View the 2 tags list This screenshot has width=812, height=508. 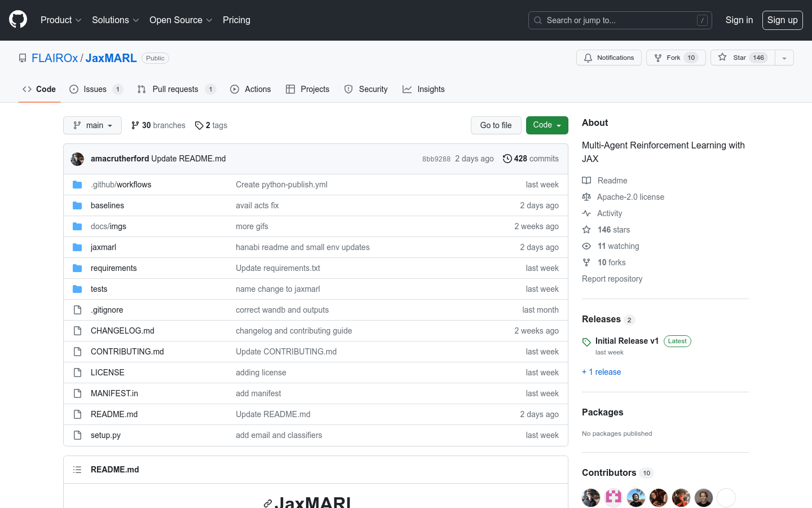(x=211, y=125)
